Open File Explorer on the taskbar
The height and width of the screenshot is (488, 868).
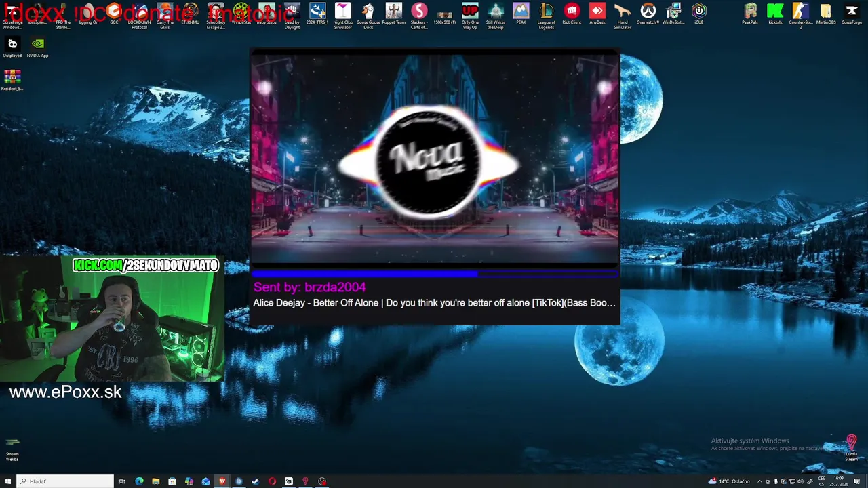[x=156, y=481]
